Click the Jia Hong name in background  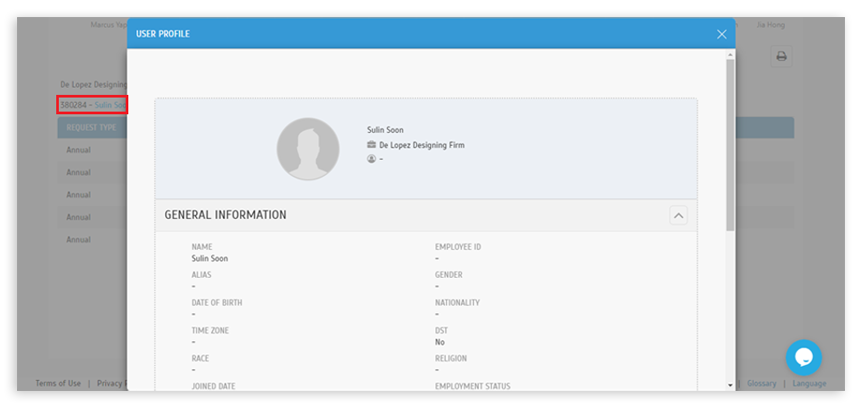(771, 25)
